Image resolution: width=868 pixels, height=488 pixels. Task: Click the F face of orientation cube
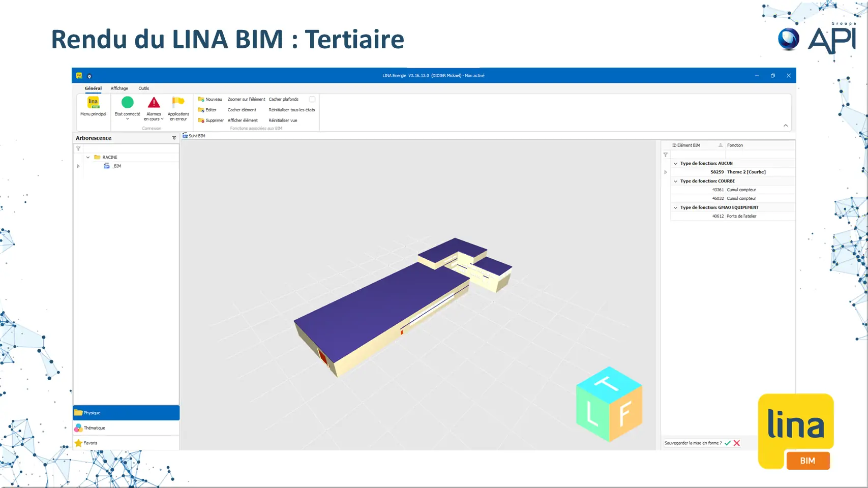[x=625, y=413]
